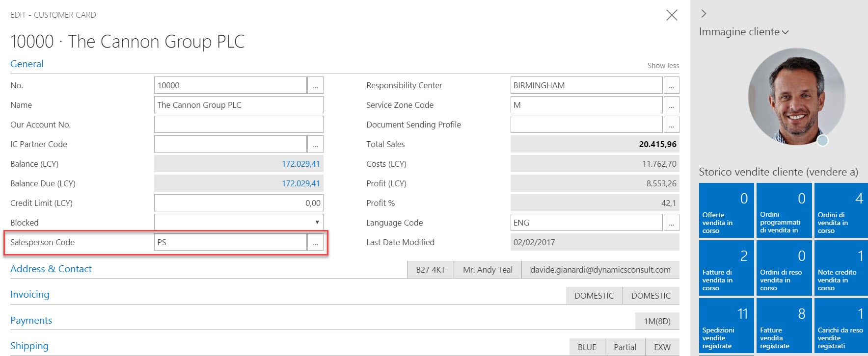Open lookup for Salesperson Code
Screen dimensions: 868x356
(x=315, y=242)
